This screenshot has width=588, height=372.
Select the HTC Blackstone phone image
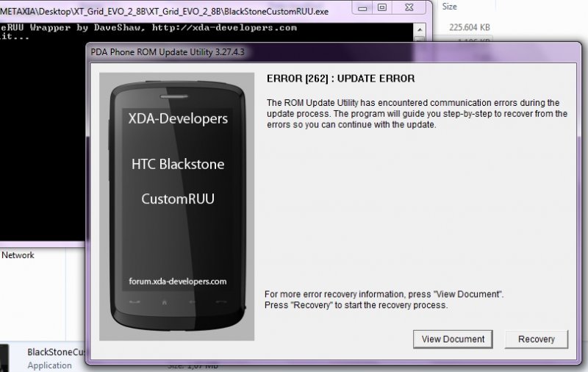(x=176, y=207)
